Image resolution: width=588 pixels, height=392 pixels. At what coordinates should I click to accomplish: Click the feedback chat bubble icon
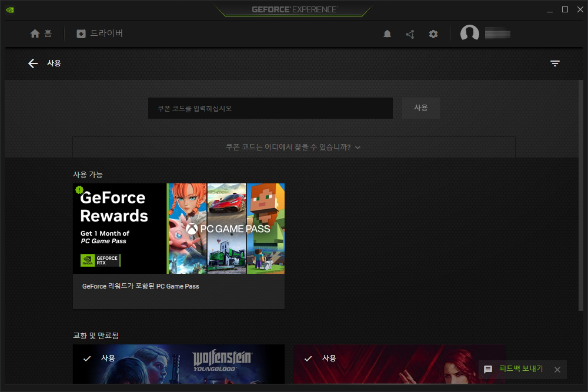pyautogui.click(x=488, y=370)
